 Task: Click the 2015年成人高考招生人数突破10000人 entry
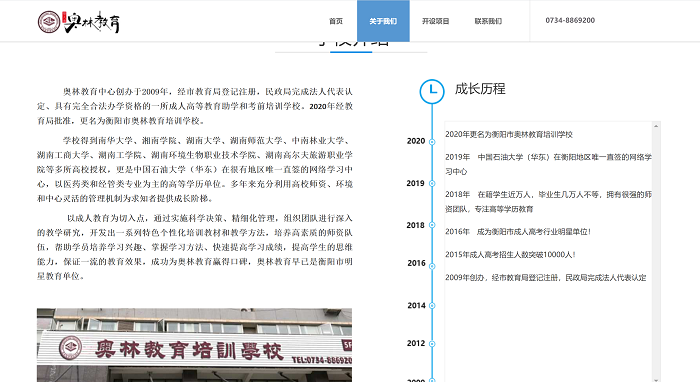point(510,254)
